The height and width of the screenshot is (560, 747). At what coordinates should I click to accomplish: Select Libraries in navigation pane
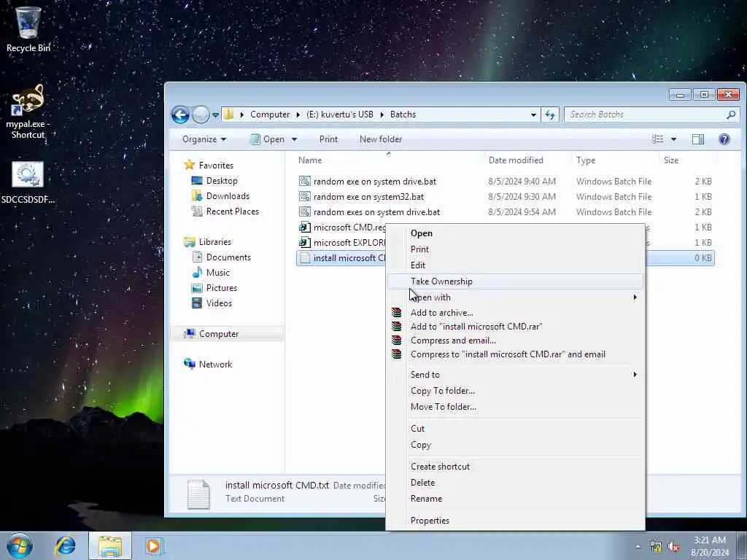click(x=207, y=242)
